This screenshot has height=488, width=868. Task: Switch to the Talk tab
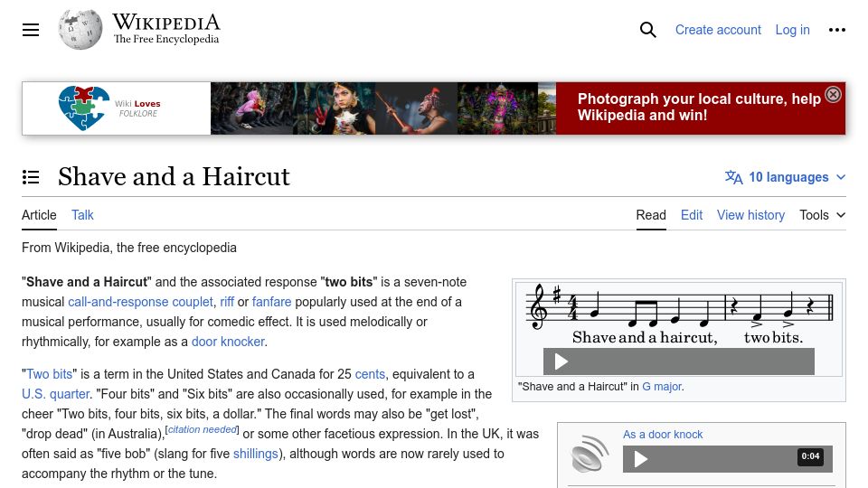coord(82,215)
